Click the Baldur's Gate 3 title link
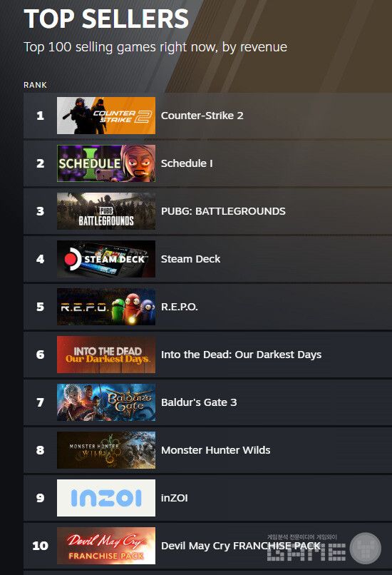The height and width of the screenshot is (575, 392). [x=199, y=402]
